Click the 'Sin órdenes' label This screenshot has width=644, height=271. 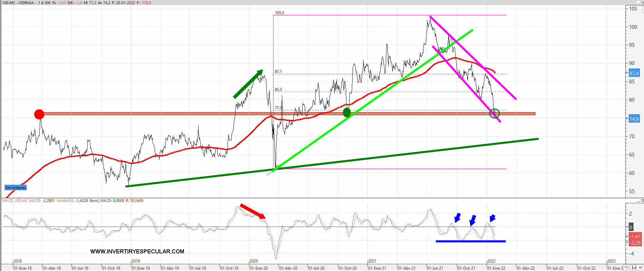[16, 188]
